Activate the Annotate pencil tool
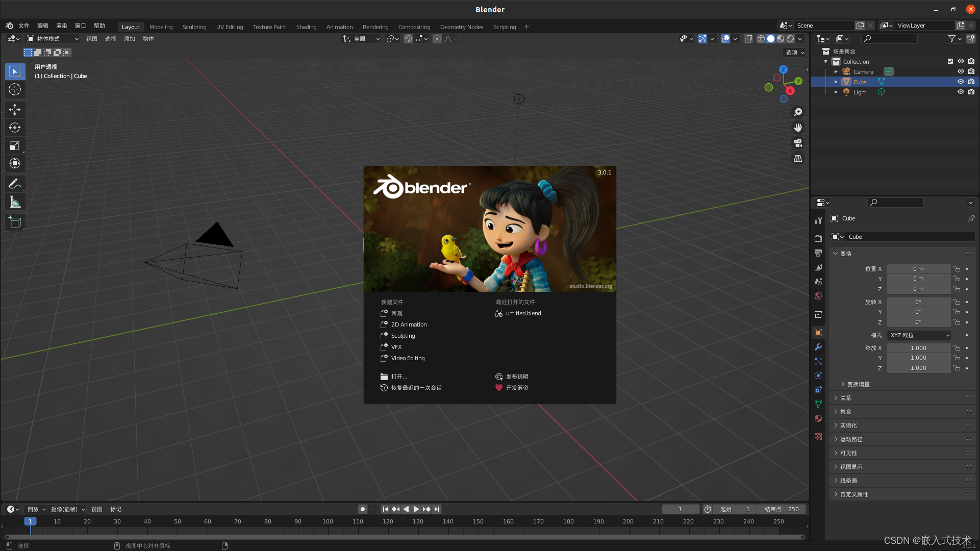This screenshot has height=551, width=980. pos(15,184)
